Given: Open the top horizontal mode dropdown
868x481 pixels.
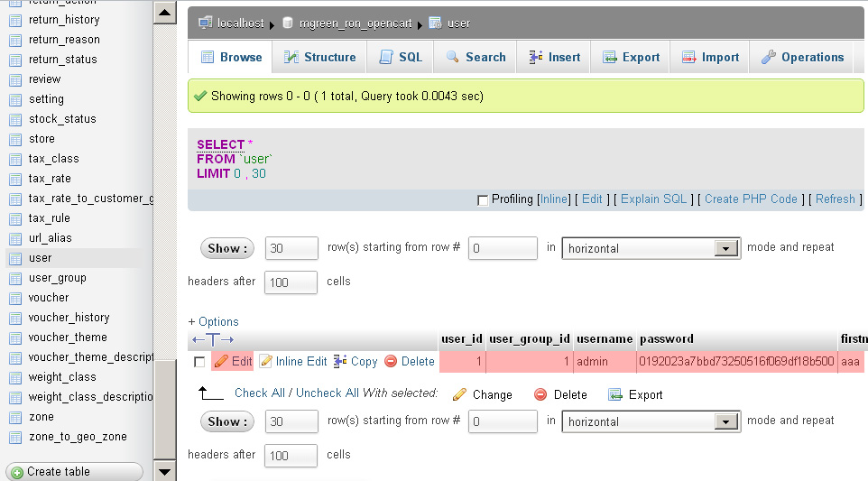Looking at the screenshot, I should [726, 248].
